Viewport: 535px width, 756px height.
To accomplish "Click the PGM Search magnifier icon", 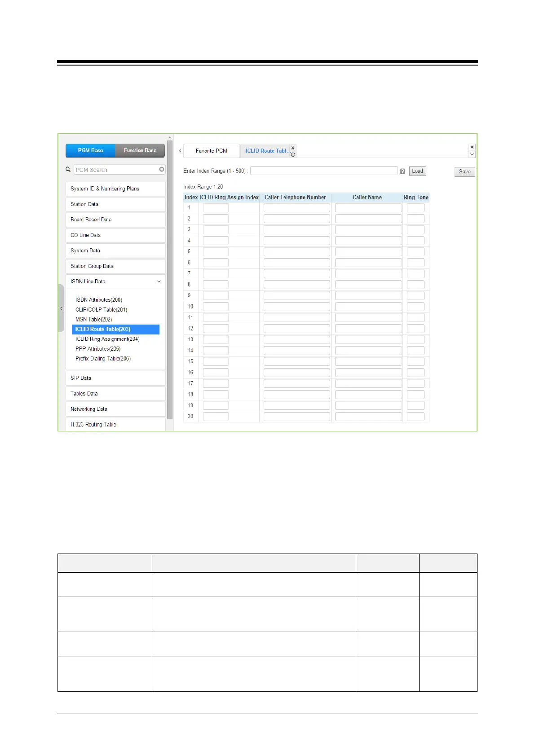I will (68, 170).
